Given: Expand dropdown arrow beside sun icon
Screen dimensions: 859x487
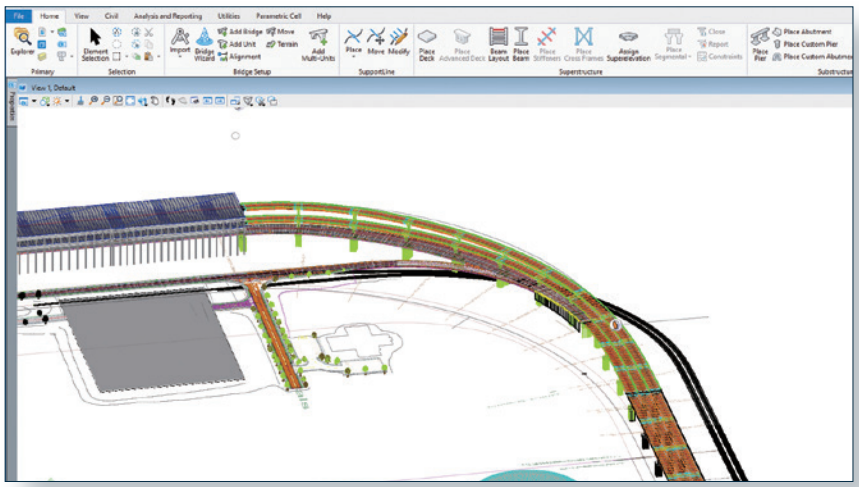Looking at the screenshot, I should pos(67,101).
